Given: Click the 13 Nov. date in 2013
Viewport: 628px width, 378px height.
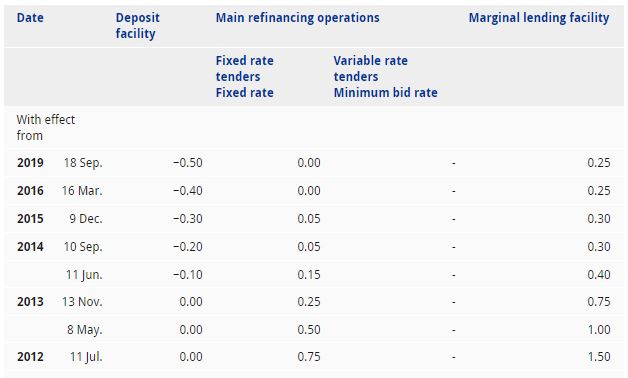Looking at the screenshot, I should 82,302.
